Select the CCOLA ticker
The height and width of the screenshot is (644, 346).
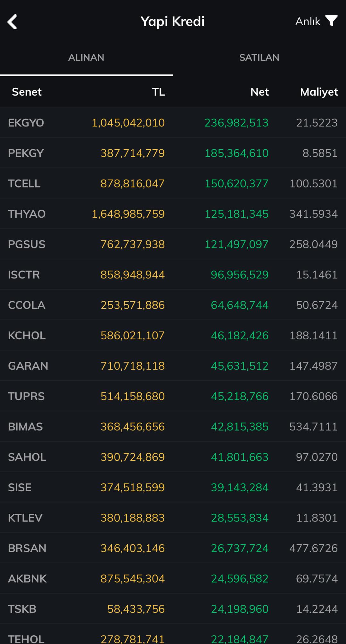click(27, 305)
